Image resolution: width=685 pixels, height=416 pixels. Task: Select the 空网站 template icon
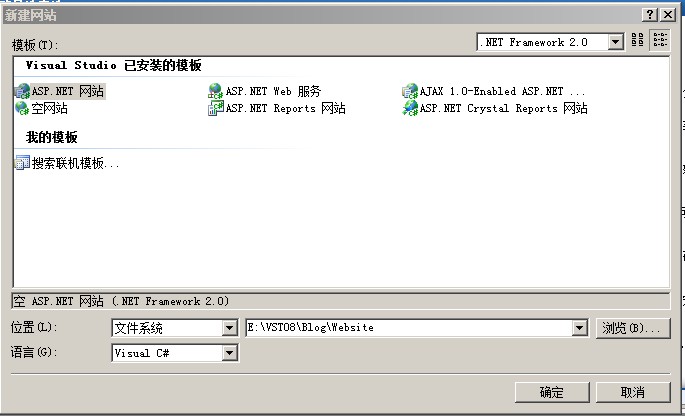pos(22,108)
